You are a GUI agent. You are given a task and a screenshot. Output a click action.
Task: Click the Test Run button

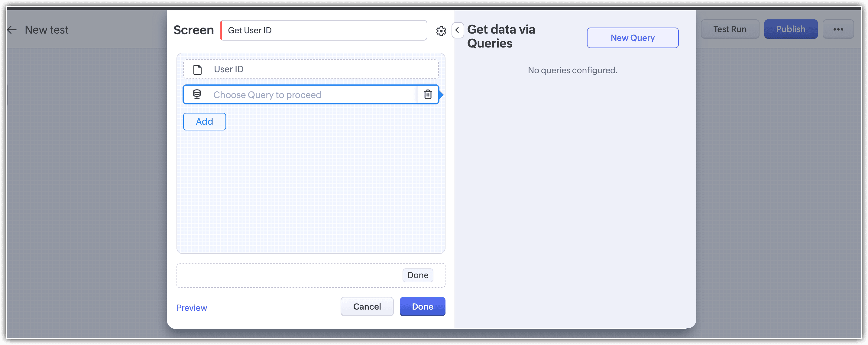[x=730, y=29]
